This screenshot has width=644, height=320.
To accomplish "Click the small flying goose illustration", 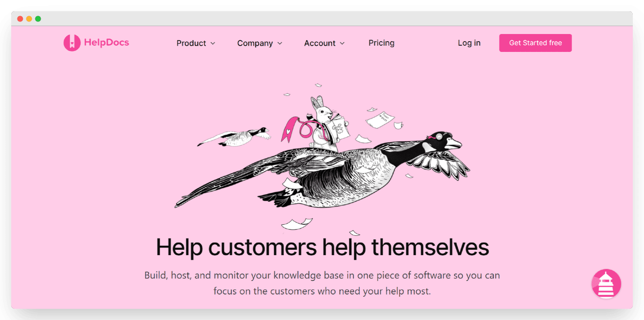I will pyautogui.click(x=235, y=137).
